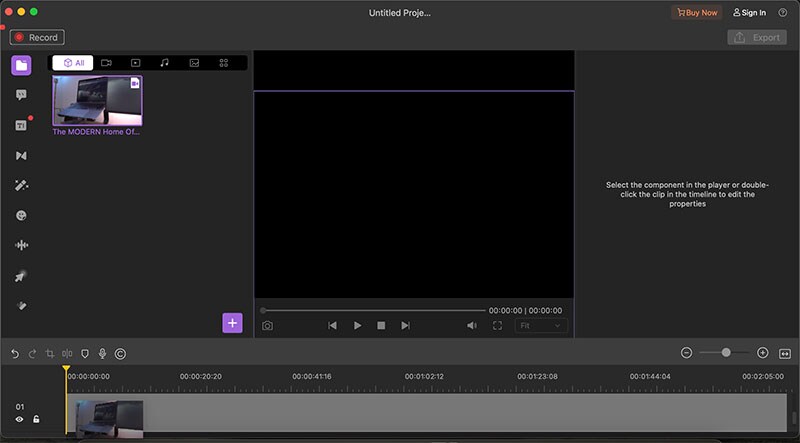The image size is (800, 443).
Task: Open the Stickers emoji face panel
Action: pyautogui.click(x=21, y=215)
